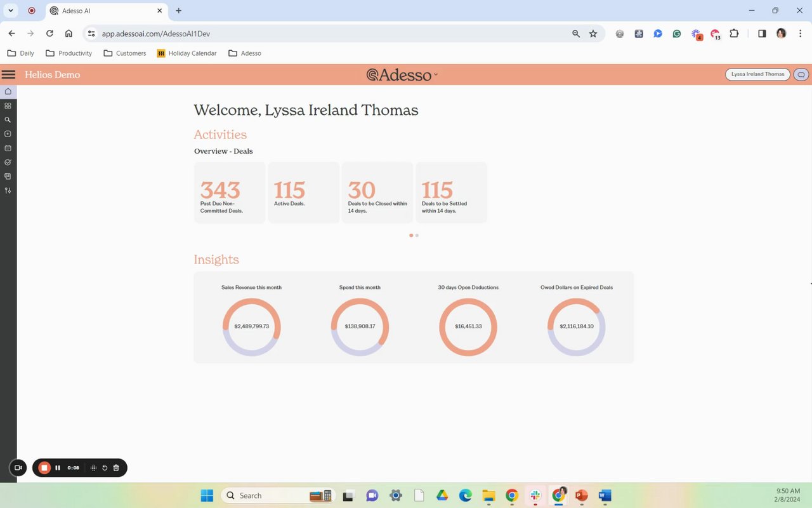Open the Grammarly extension icon
The width and height of the screenshot is (812, 508).
click(677, 34)
